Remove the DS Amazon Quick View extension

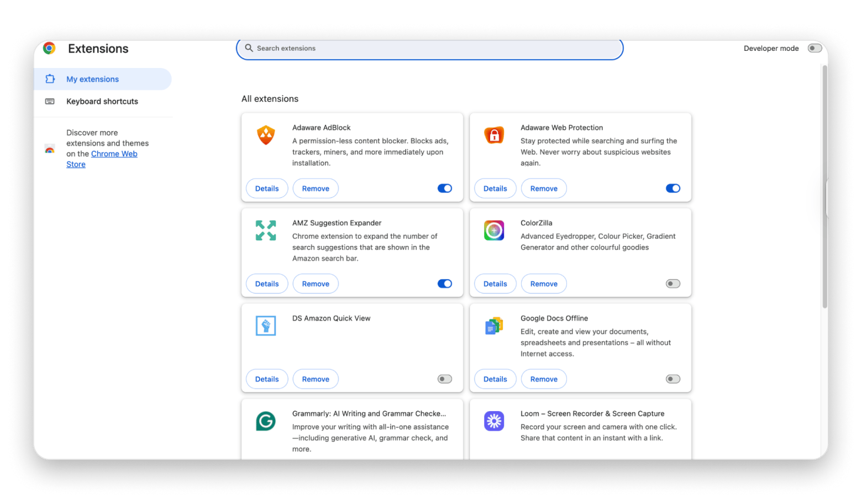coord(316,379)
